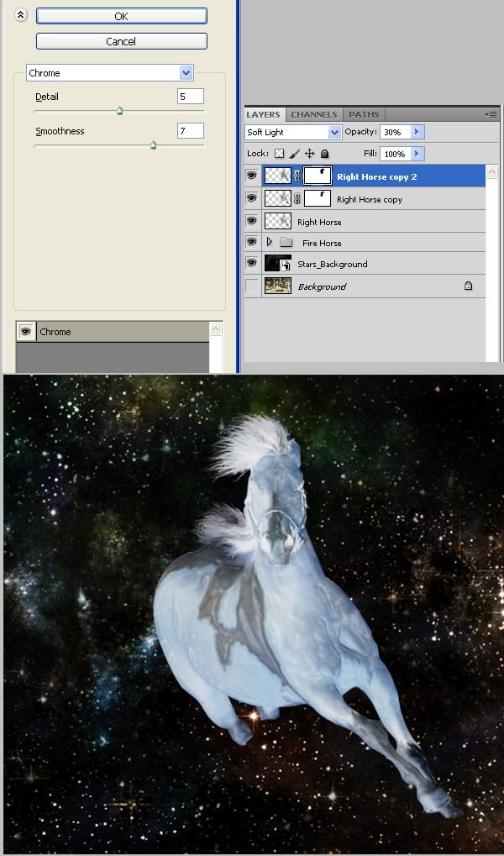The image size is (504, 856).
Task: Click the Cancel button
Action: pos(121,41)
